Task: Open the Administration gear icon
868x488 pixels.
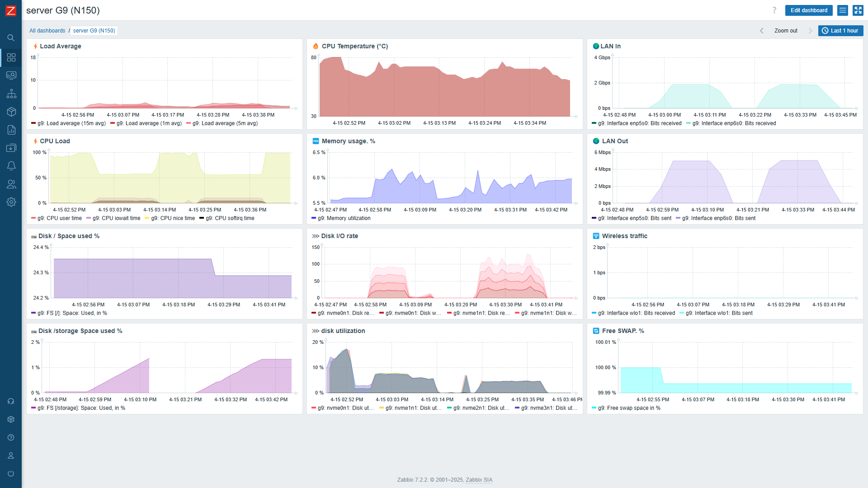Action: (11, 202)
